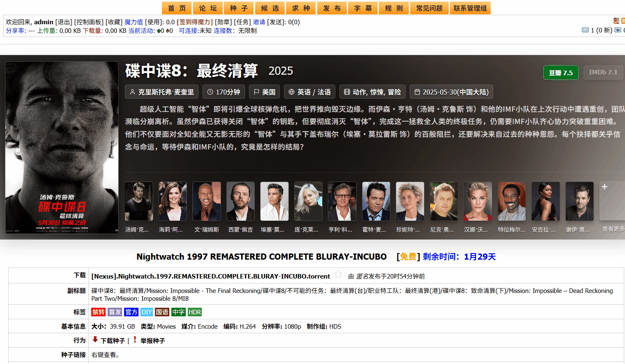Click 签到得魔力 check-in link

(x=195, y=22)
